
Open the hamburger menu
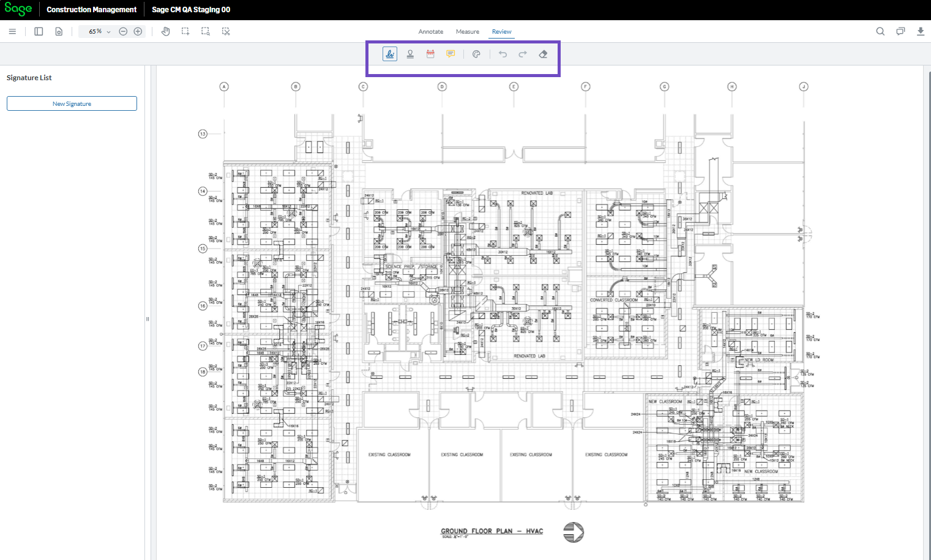coord(12,31)
